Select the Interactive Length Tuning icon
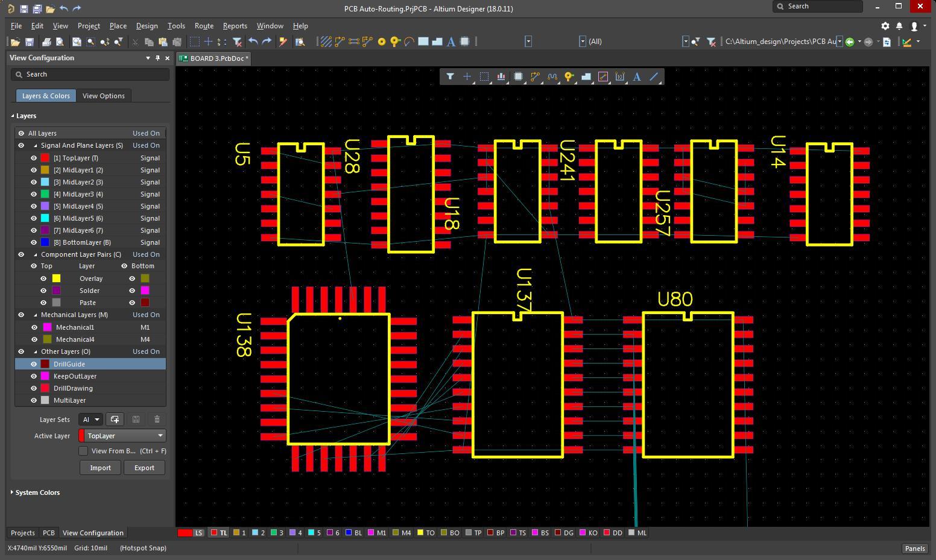Image resolution: width=936 pixels, height=560 pixels. (552, 77)
